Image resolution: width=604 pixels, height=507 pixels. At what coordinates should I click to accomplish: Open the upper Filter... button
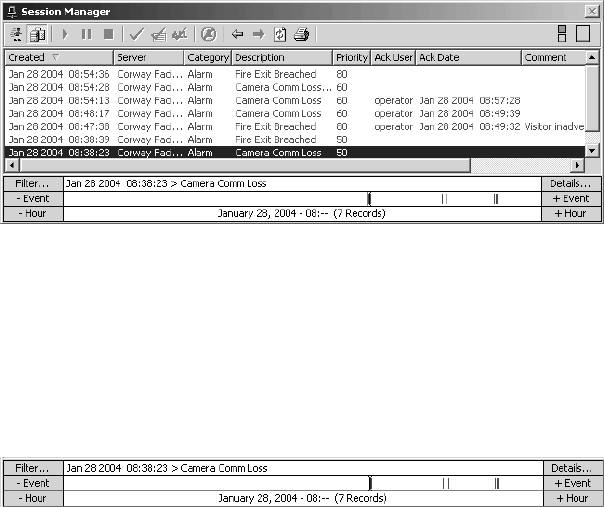click(33, 184)
